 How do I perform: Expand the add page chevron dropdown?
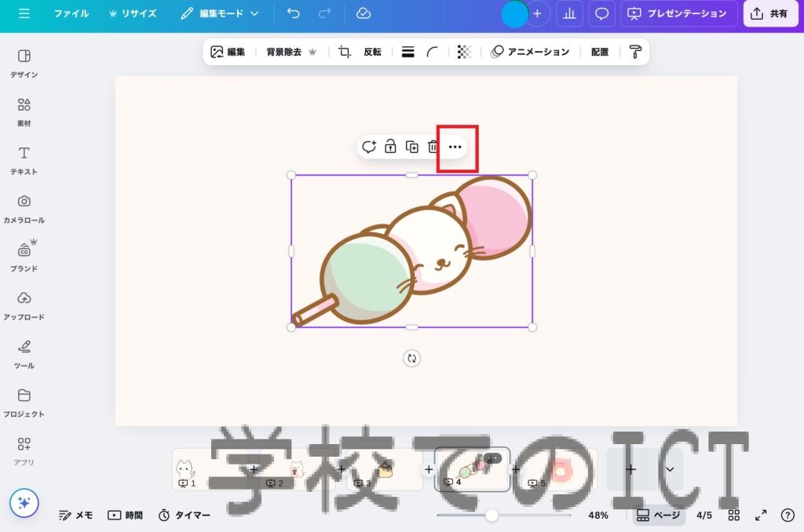click(670, 469)
